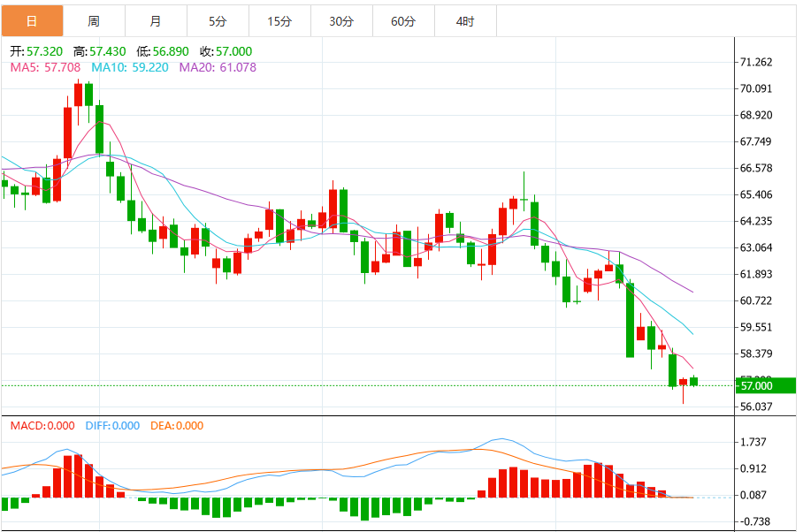Open the 月 (monthly) chart tab
The height and width of the screenshot is (532, 803).
tap(156, 21)
